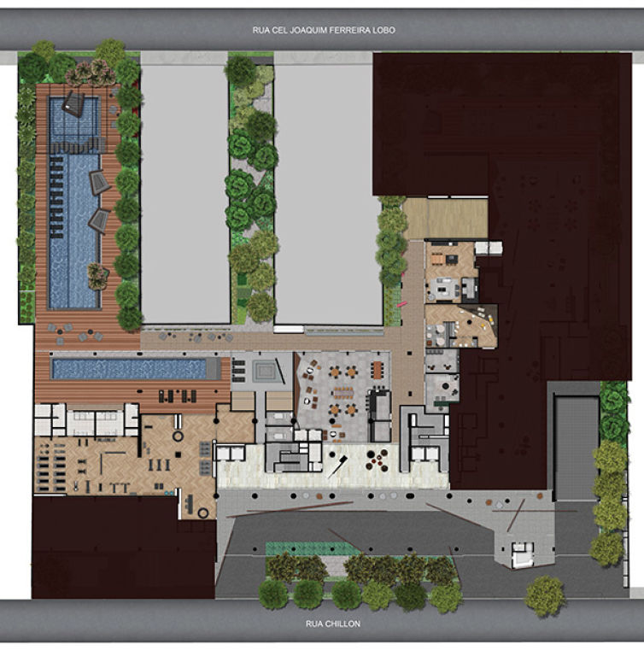Select the light wooden deck square under the dark block
The width and height of the screenshot is (644, 656).
445,219
